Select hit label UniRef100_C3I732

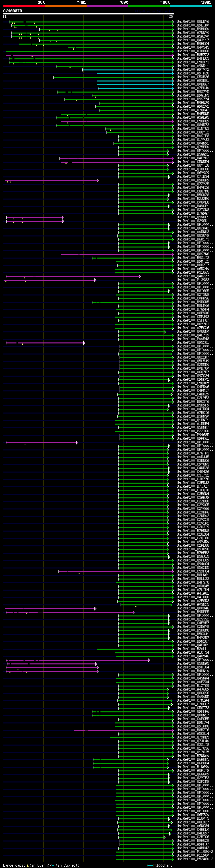[x=193, y=476]
